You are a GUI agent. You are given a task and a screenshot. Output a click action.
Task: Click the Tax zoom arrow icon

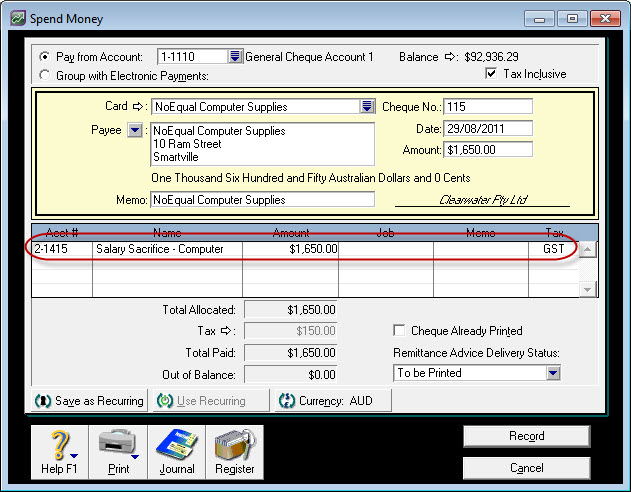tap(225, 331)
